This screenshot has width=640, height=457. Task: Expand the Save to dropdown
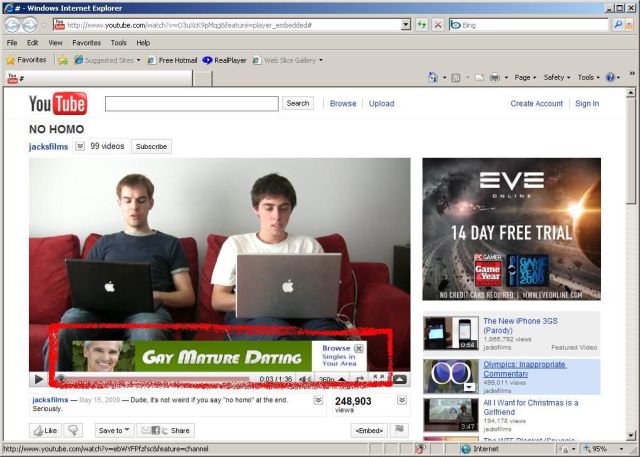[x=112, y=430]
